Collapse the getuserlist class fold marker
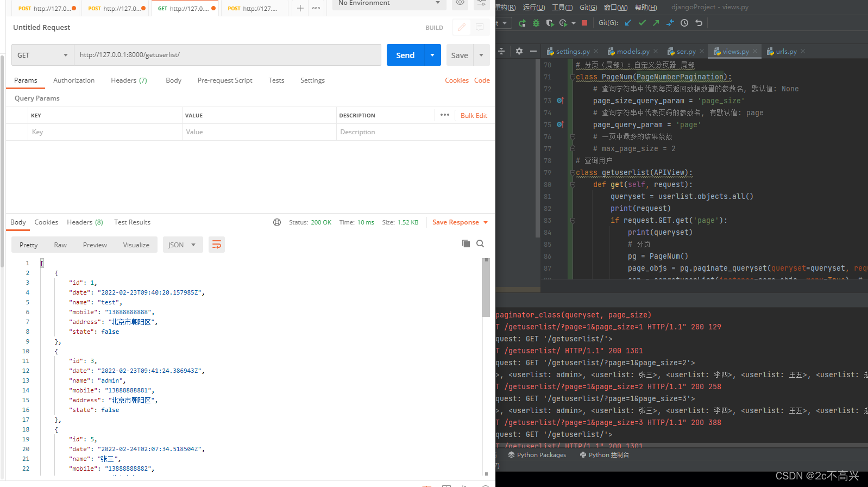The height and width of the screenshot is (487, 868). (573, 172)
